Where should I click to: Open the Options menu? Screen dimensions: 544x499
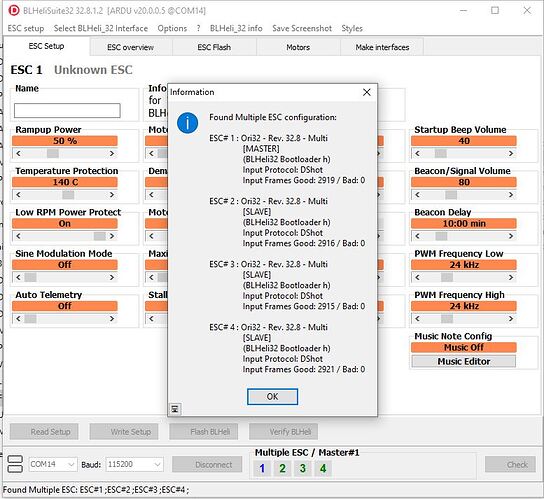(172, 28)
